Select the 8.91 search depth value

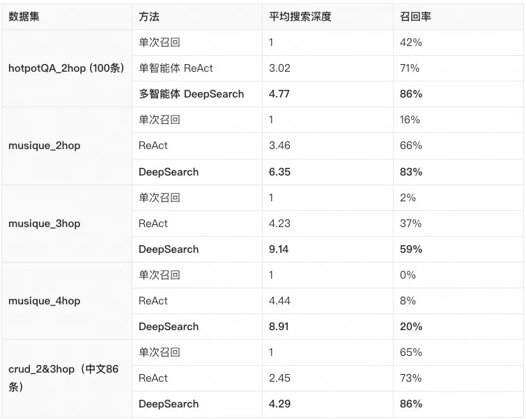point(279,327)
